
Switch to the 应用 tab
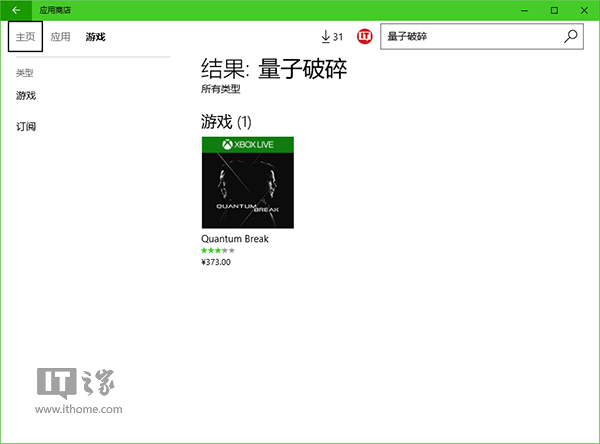coord(61,37)
